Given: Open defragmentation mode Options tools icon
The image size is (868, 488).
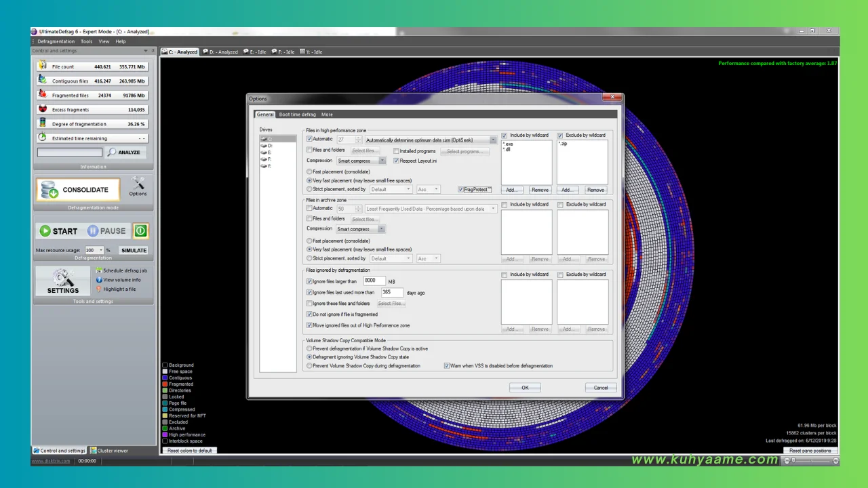Looking at the screenshot, I should pyautogui.click(x=138, y=184).
